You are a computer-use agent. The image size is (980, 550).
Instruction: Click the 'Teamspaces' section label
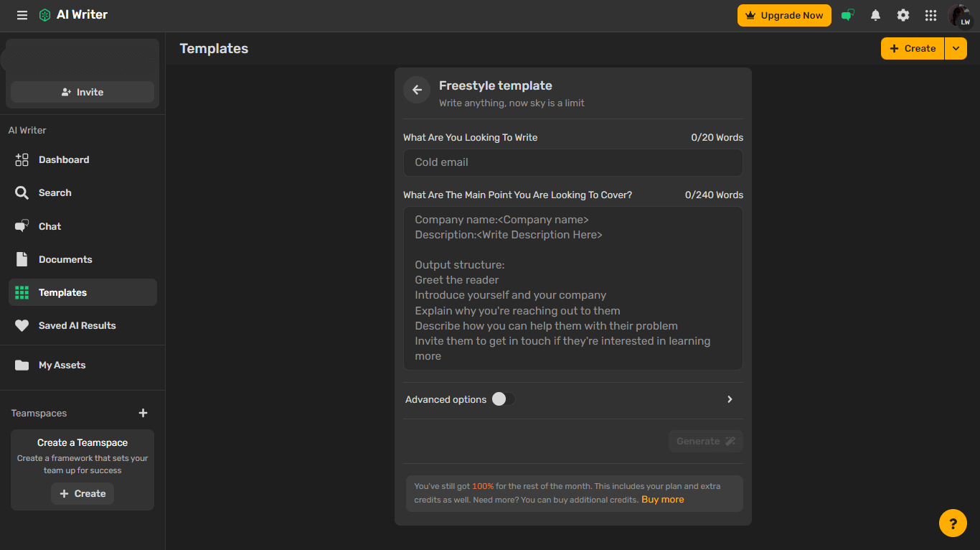click(39, 414)
